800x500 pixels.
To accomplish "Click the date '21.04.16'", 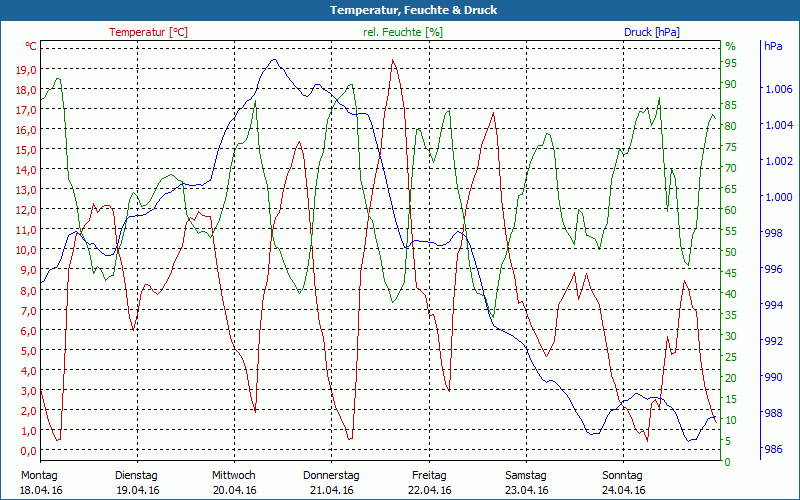I will click(332, 490).
